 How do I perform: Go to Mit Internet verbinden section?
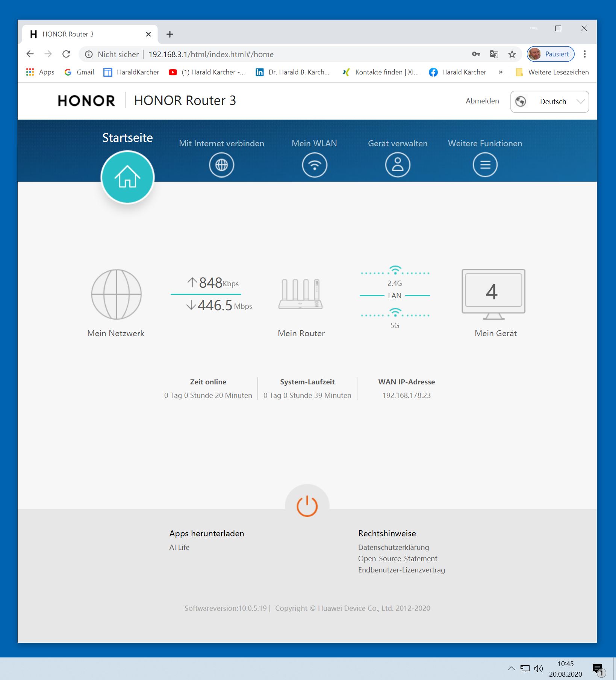coord(221,143)
